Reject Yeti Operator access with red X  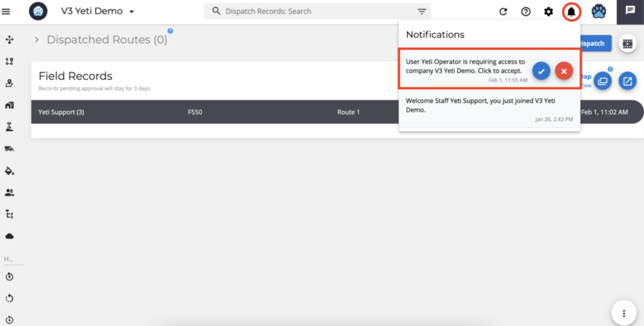pos(564,71)
